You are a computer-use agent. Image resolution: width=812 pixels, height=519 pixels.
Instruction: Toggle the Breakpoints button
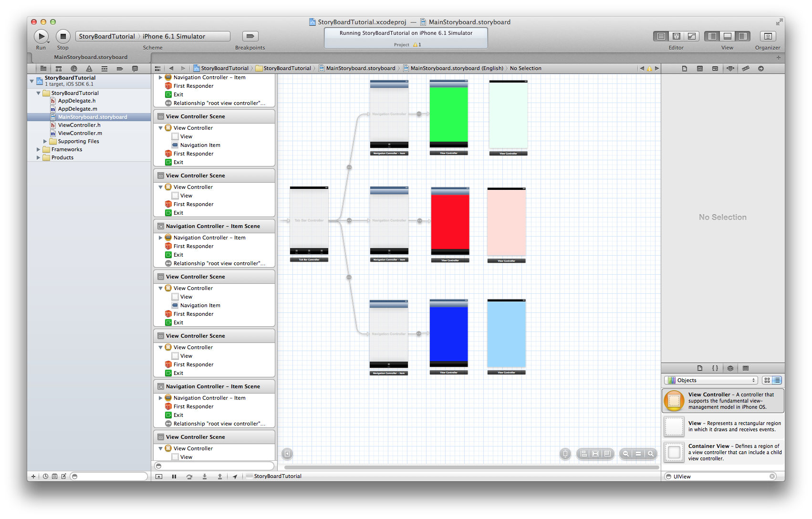250,36
